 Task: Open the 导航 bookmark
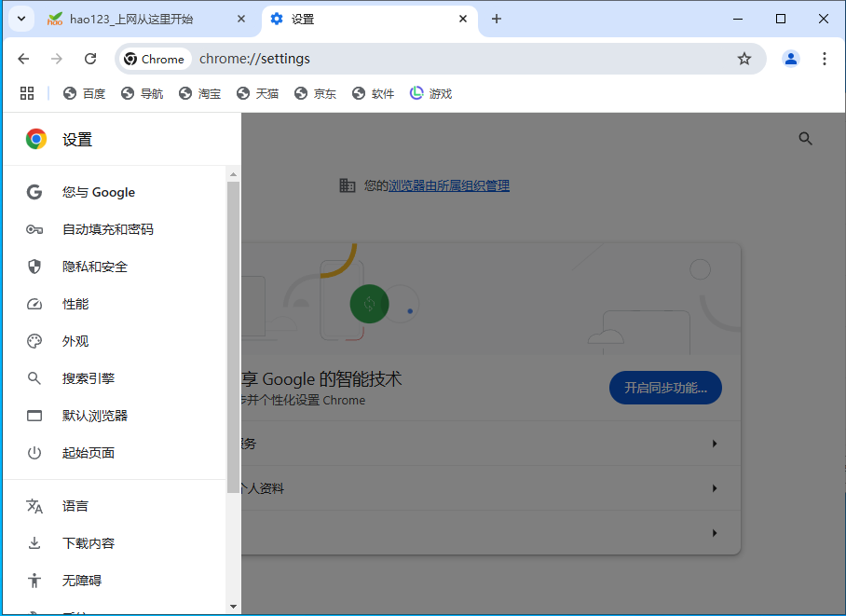142,93
